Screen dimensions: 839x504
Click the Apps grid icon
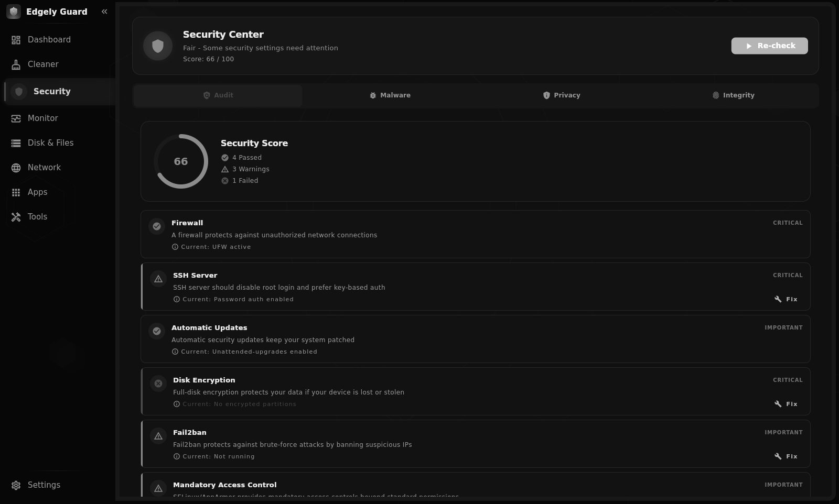click(16, 192)
